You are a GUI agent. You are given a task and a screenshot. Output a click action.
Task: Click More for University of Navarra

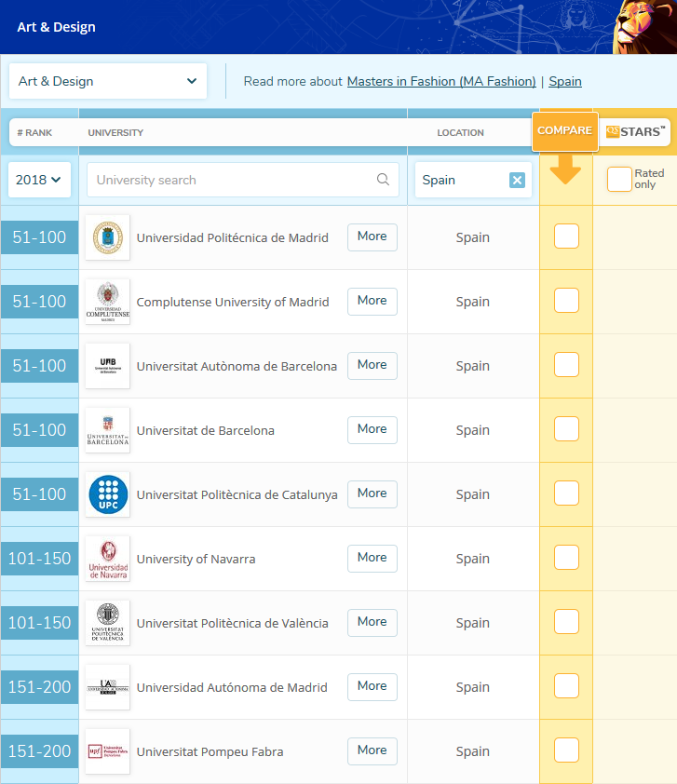372,558
